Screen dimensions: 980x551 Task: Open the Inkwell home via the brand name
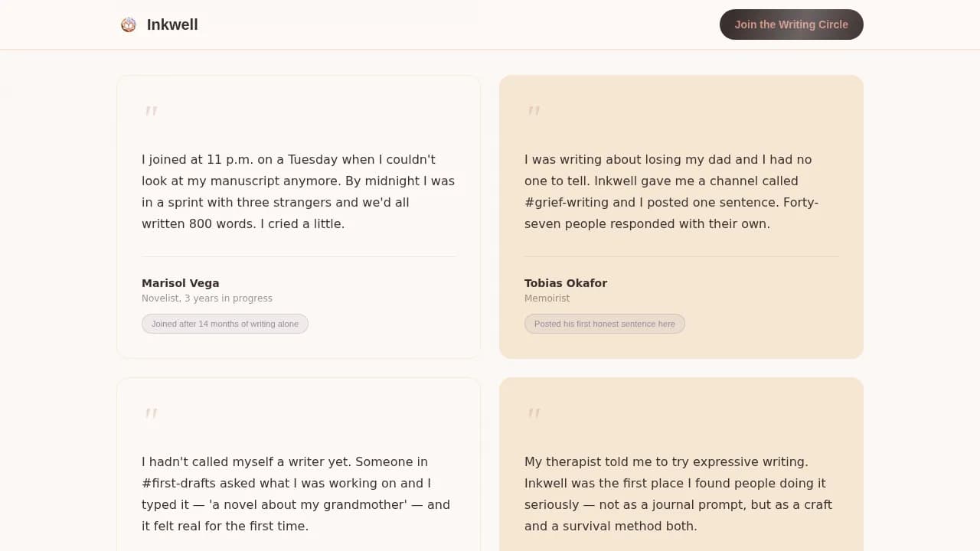[172, 24]
